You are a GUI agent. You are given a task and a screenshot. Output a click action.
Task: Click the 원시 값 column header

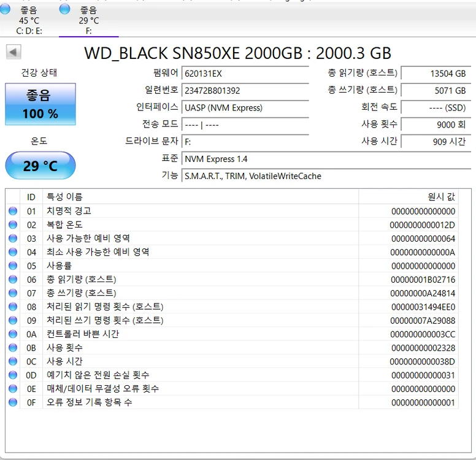tap(409, 197)
